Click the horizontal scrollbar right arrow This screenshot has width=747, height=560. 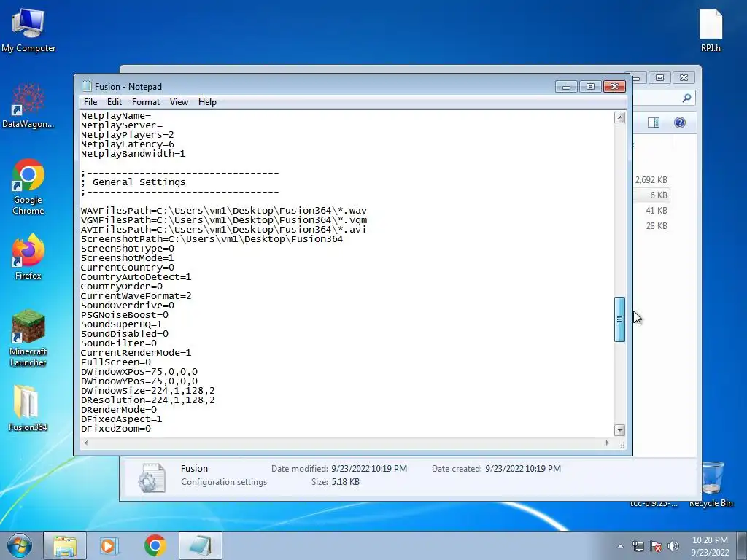pos(607,443)
